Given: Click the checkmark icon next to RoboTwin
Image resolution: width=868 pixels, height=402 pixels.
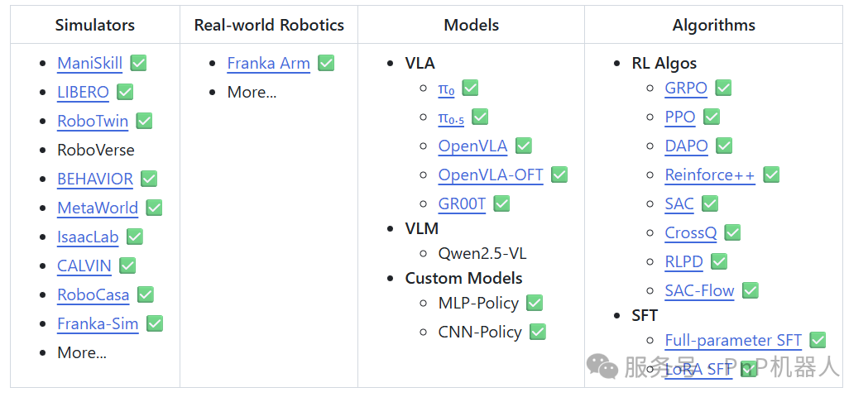Looking at the screenshot, I should tap(144, 121).
